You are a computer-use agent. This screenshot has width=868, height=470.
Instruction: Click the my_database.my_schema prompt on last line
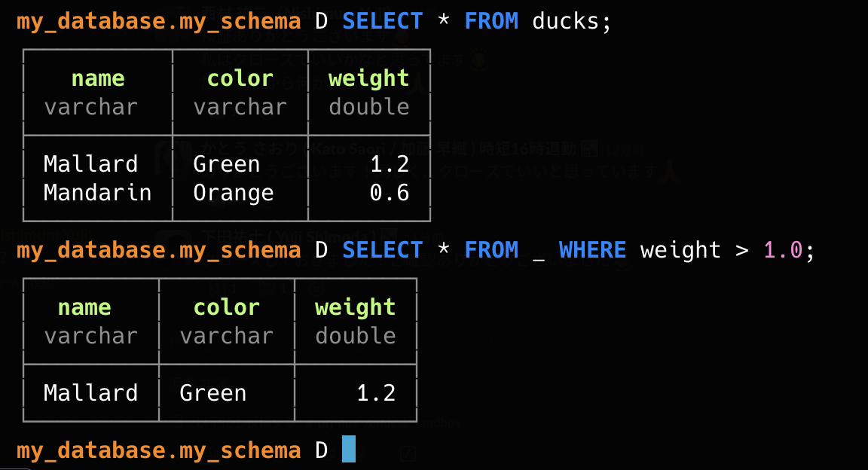(x=158, y=450)
